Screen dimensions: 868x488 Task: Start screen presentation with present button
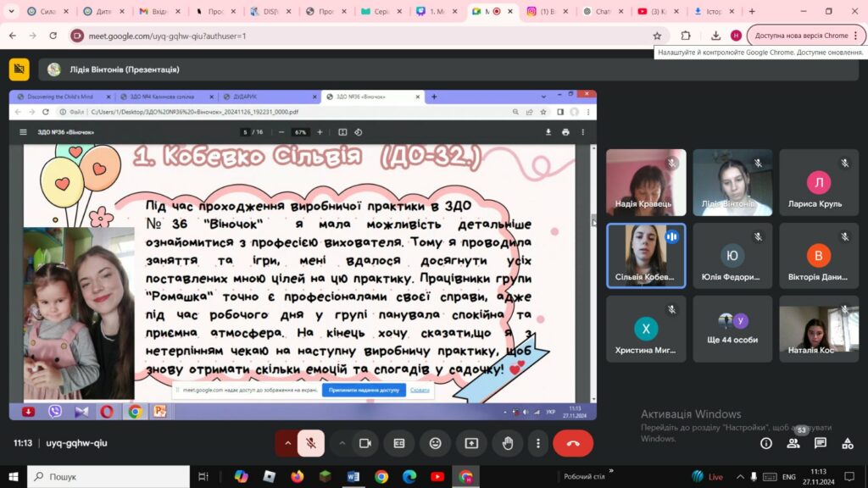471,443
